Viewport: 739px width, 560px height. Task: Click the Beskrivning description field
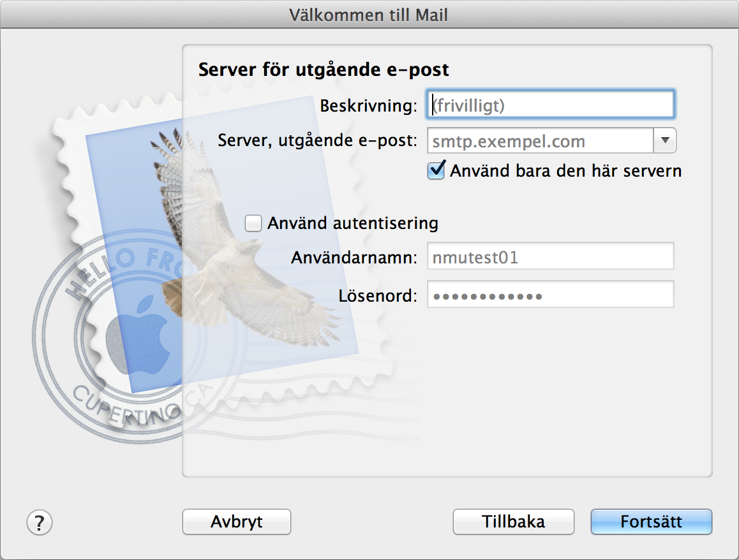(551, 105)
